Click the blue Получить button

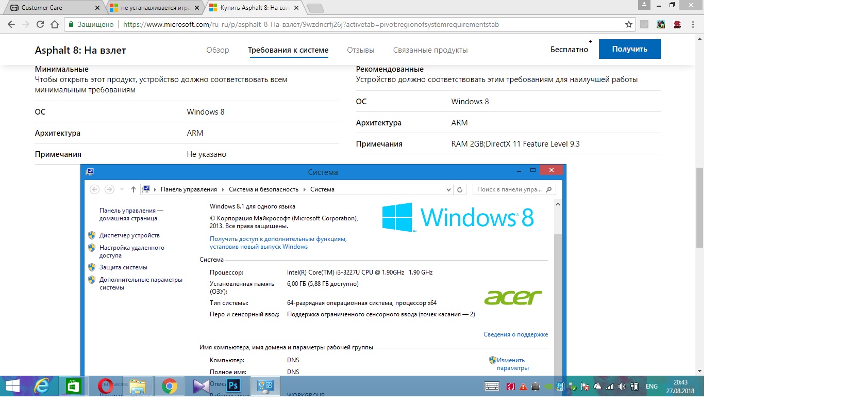[x=629, y=49]
